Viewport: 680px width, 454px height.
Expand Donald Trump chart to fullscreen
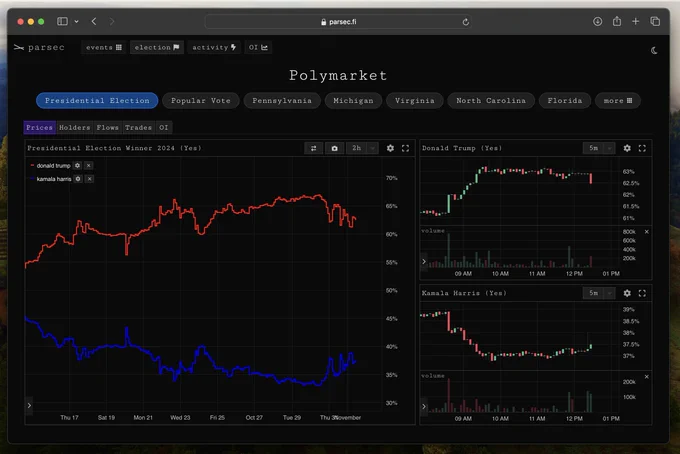tap(642, 148)
